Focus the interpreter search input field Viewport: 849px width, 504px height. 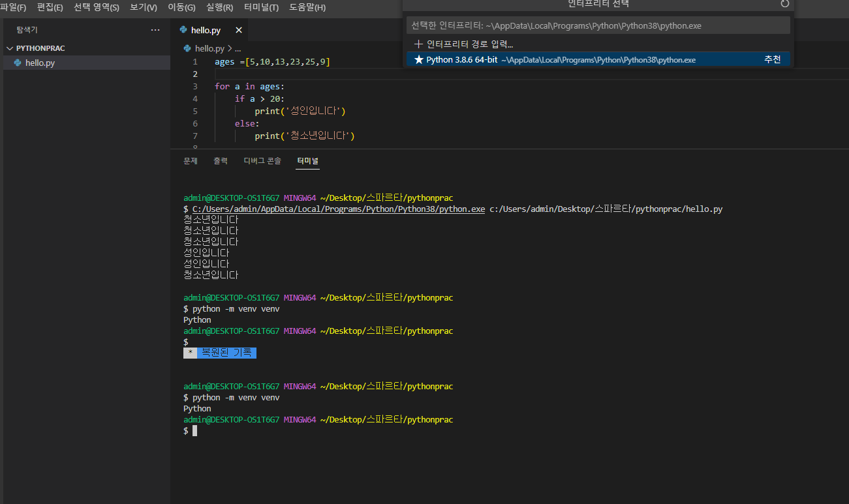[598, 25]
